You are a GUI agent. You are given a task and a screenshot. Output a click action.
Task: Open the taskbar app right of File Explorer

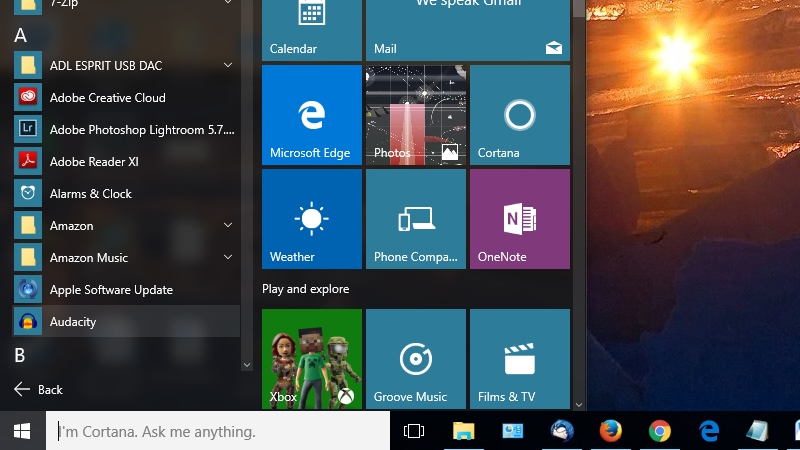coord(512,431)
